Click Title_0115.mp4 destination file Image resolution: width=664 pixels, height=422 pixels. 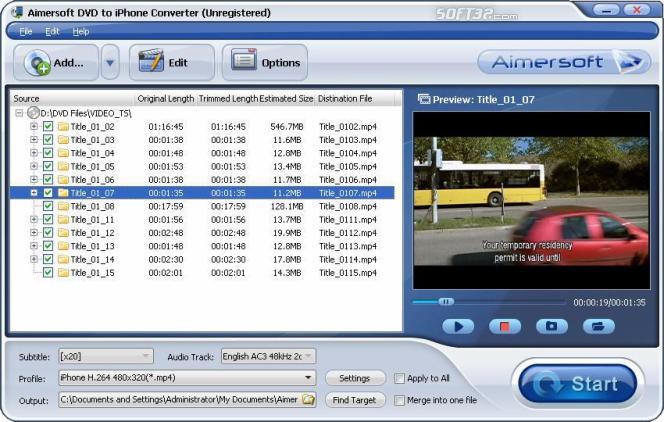[x=348, y=273]
